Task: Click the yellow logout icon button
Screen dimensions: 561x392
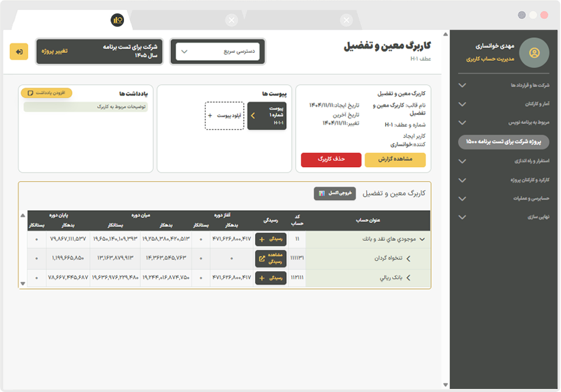Action: pyautogui.click(x=19, y=52)
